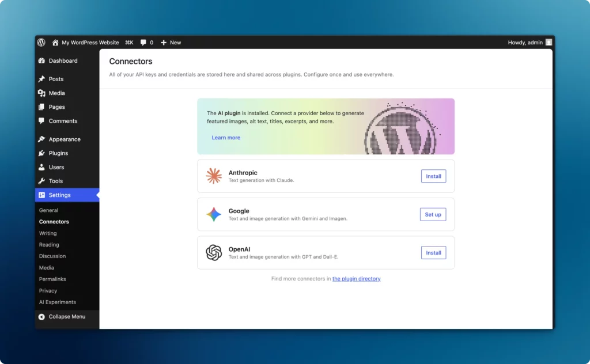Click the Collapse Menu arrow icon
The height and width of the screenshot is (364, 590).
[x=41, y=317]
